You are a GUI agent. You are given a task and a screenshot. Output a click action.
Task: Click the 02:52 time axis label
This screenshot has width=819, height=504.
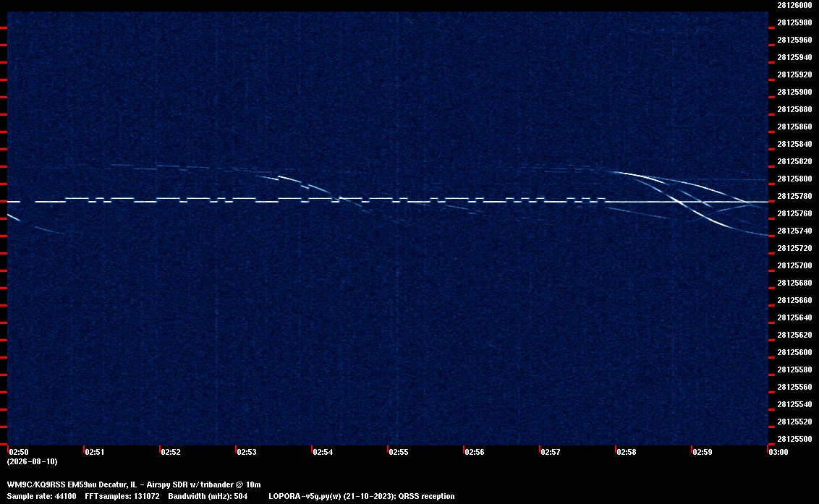pyautogui.click(x=171, y=452)
